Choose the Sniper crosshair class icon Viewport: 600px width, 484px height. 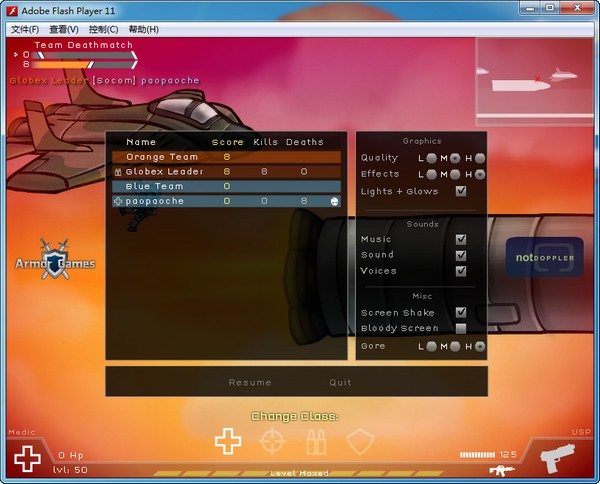click(272, 441)
